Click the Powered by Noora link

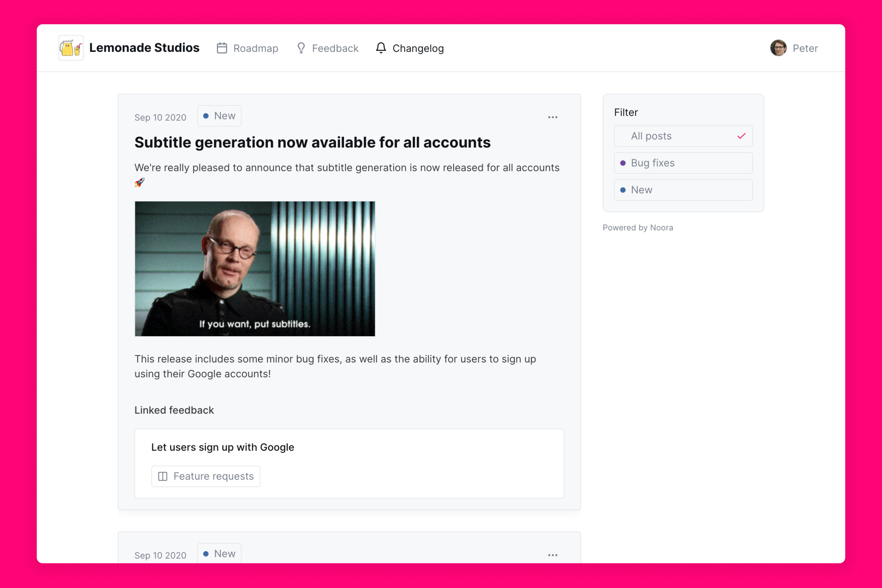coord(638,227)
